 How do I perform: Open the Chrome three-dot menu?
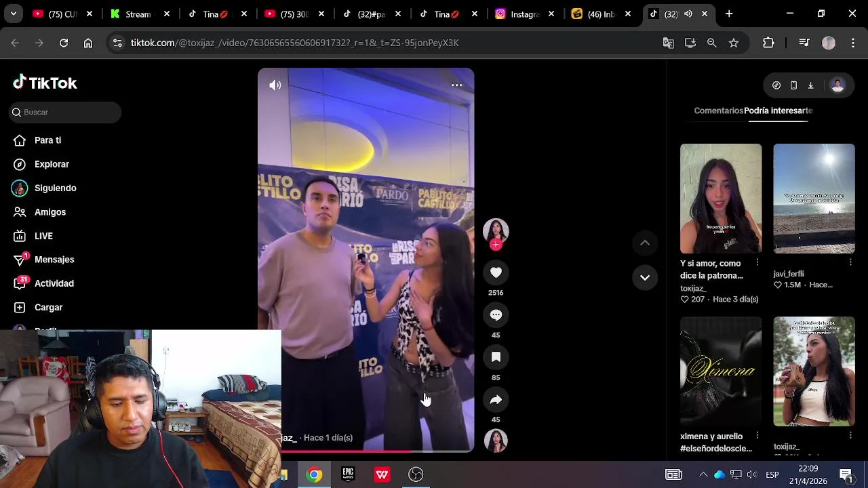[853, 43]
